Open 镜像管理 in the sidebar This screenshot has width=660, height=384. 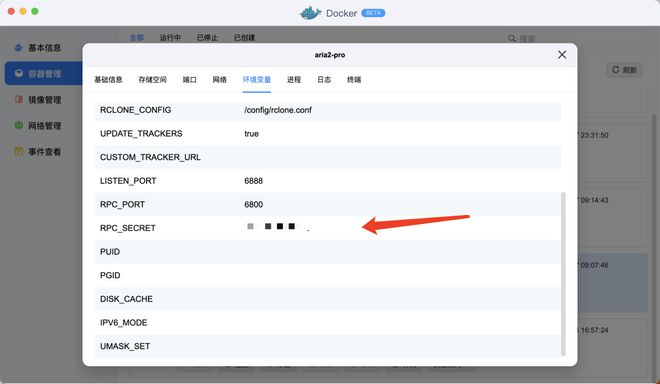(x=44, y=100)
